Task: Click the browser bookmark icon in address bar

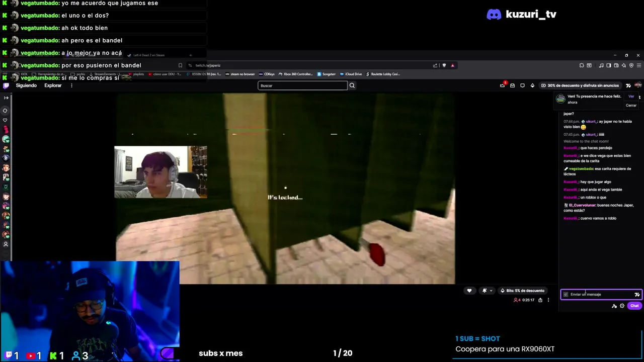Action: (180, 65)
